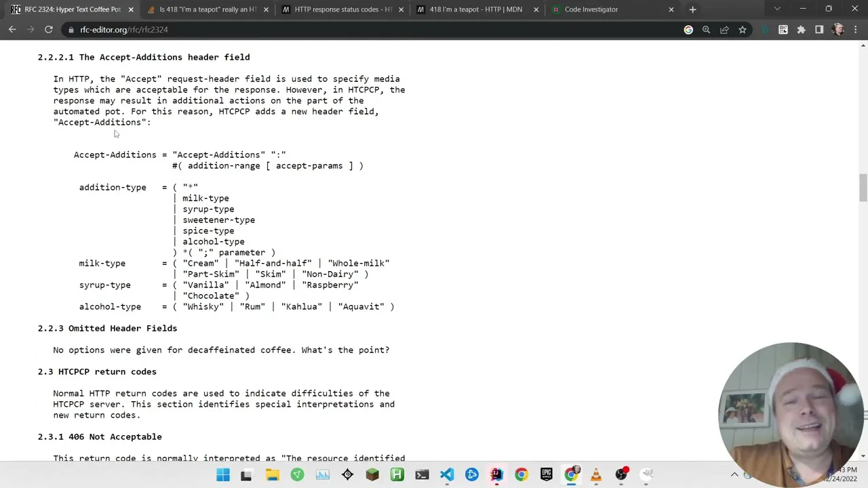
Task: Open the QR code extension icon
Action: click(783, 30)
